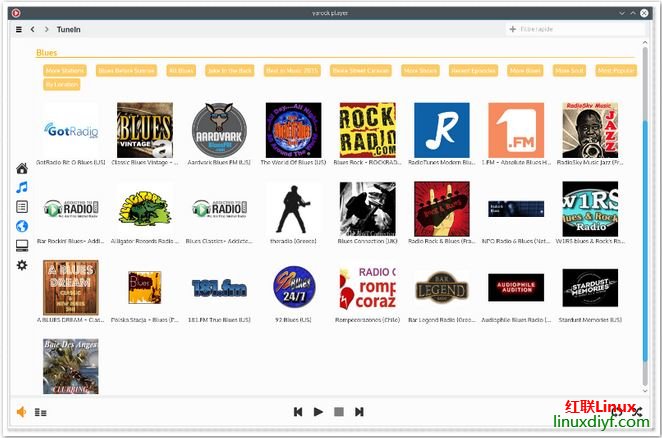The height and width of the screenshot is (438, 662).
Task: Mute audio with the orange speaker icon
Action: 22,411
